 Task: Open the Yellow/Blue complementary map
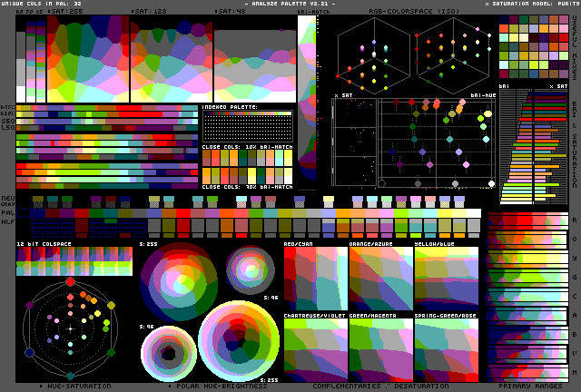[446, 279]
